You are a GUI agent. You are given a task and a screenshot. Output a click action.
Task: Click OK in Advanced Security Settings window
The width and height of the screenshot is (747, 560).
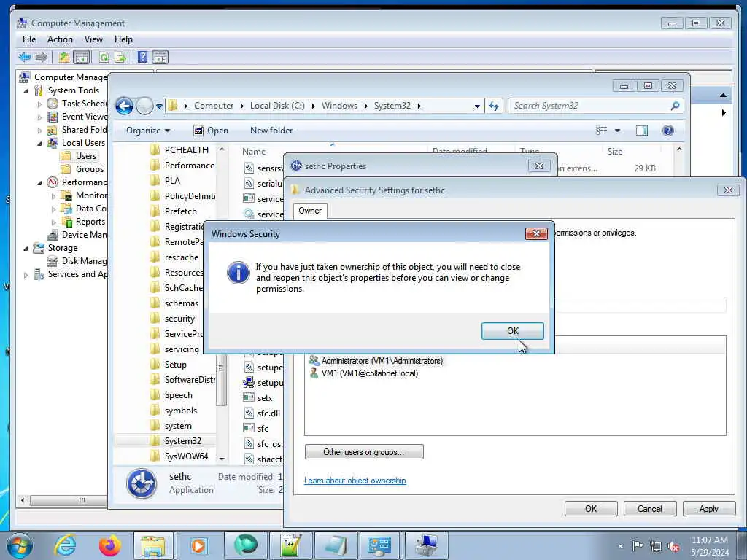tap(591, 509)
